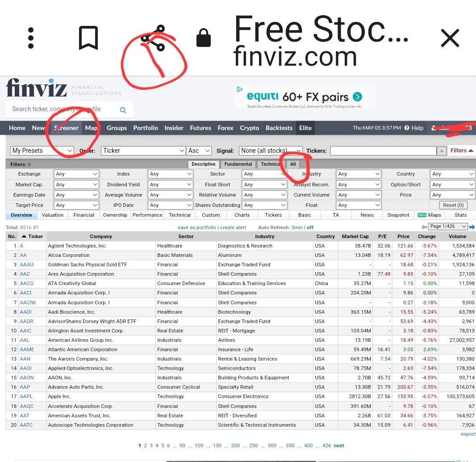Open Groups in navigation bar

117,128
